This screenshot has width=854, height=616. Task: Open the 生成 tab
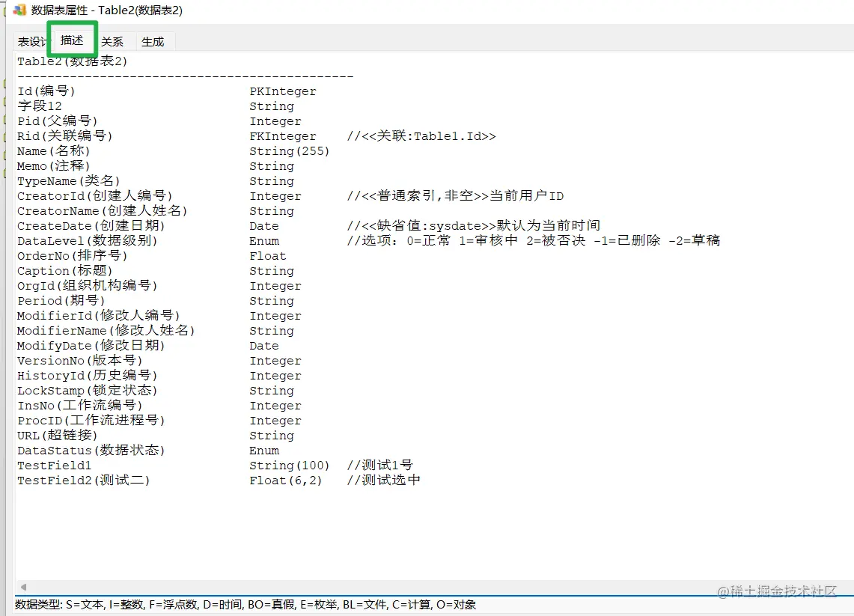(x=153, y=41)
